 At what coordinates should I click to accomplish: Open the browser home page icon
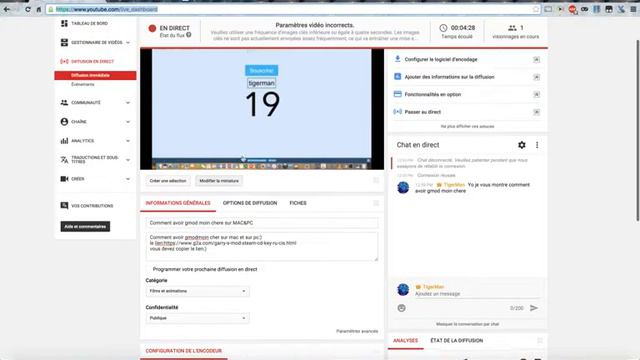39,9
